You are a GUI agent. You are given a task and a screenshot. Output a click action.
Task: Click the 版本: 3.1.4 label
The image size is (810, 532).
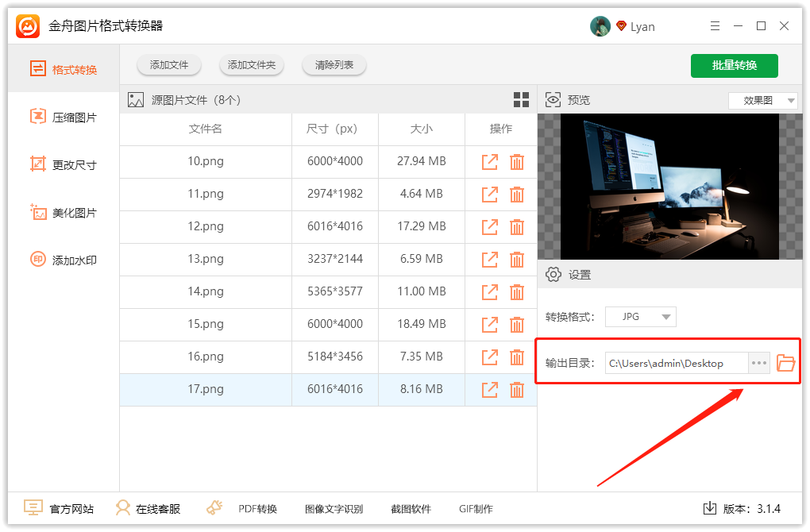[751, 509]
